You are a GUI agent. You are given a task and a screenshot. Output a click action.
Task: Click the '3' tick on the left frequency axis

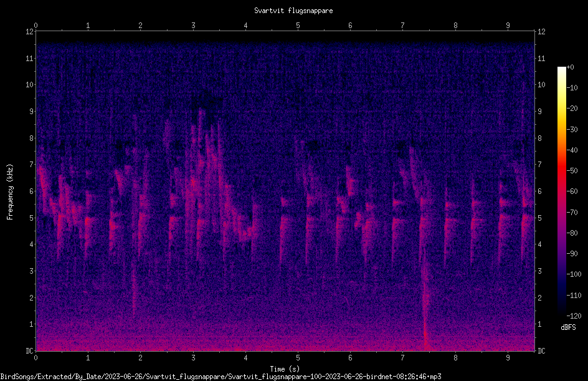tap(32, 271)
